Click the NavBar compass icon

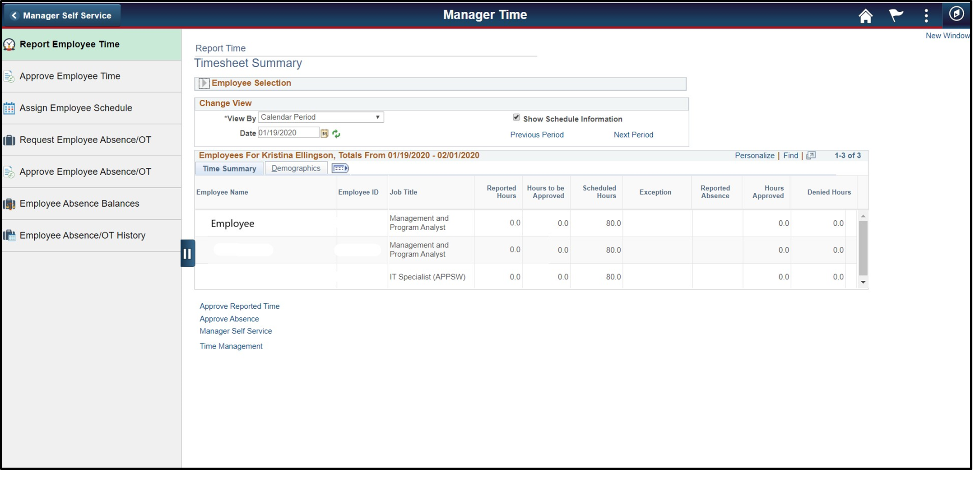(x=956, y=14)
